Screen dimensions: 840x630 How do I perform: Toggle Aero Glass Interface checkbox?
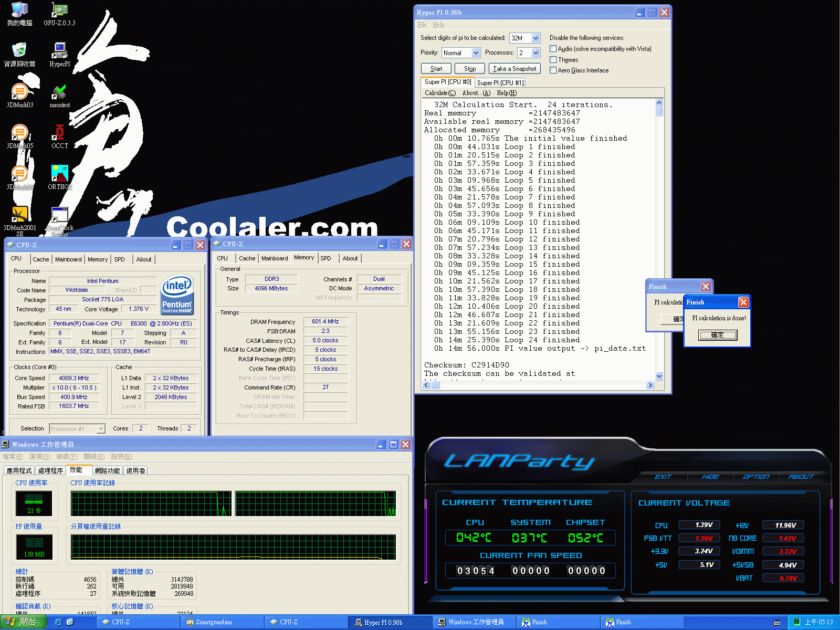click(x=553, y=70)
